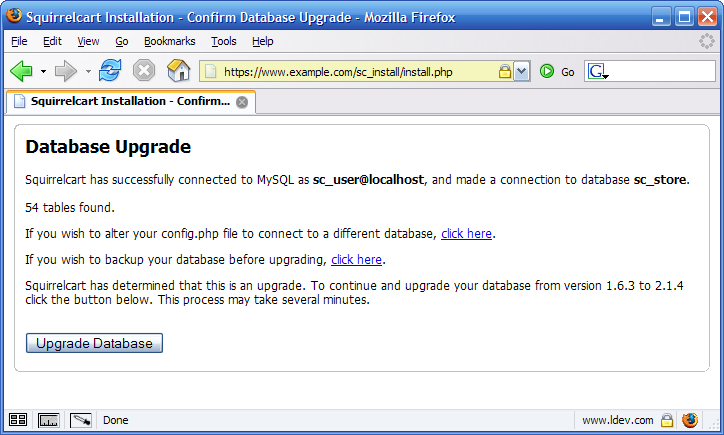Open the Back history dropdown arrow

click(x=43, y=72)
